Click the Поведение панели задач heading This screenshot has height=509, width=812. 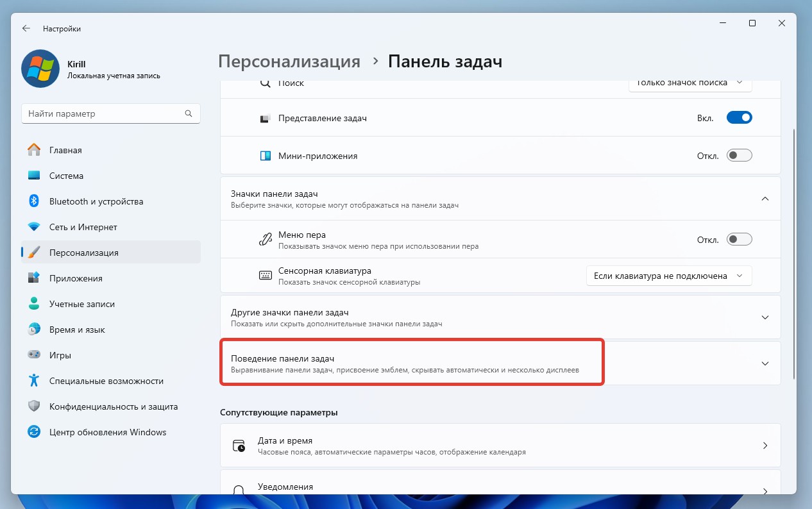point(282,358)
